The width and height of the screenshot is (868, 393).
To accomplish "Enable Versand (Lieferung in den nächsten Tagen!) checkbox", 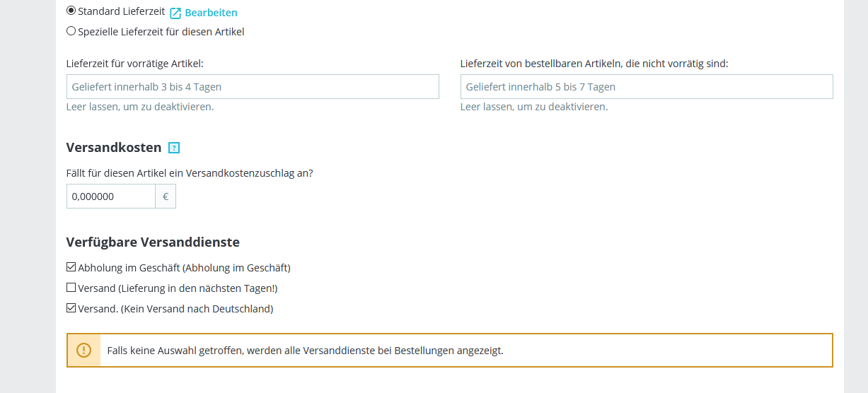I will [71, 288].
